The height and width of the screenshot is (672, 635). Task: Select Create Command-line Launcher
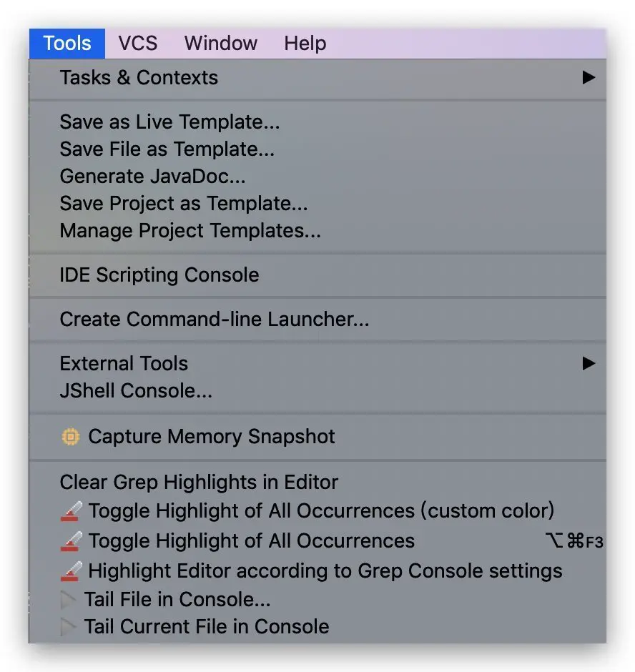tap(214, 319)
